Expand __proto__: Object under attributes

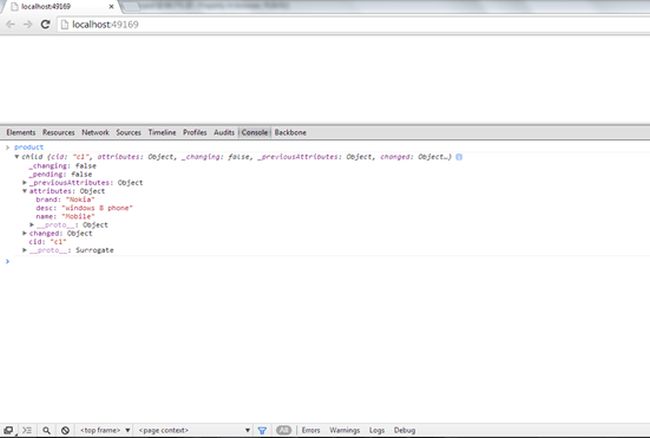pyautogui.click(x=32, y=225)
